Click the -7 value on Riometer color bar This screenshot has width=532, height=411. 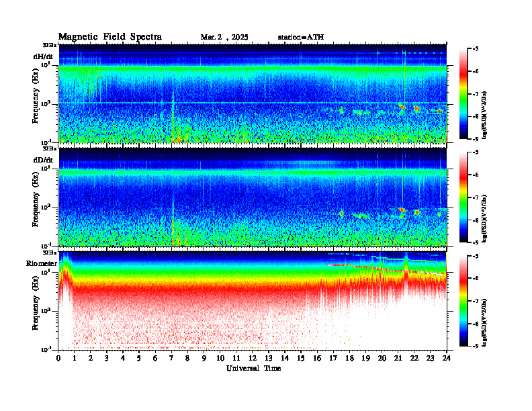pos(476,301)
